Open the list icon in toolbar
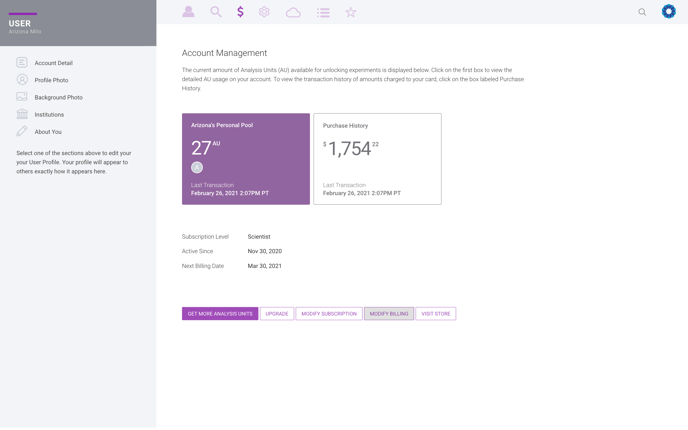Screen dimensions: 688x430 point(323,12)
